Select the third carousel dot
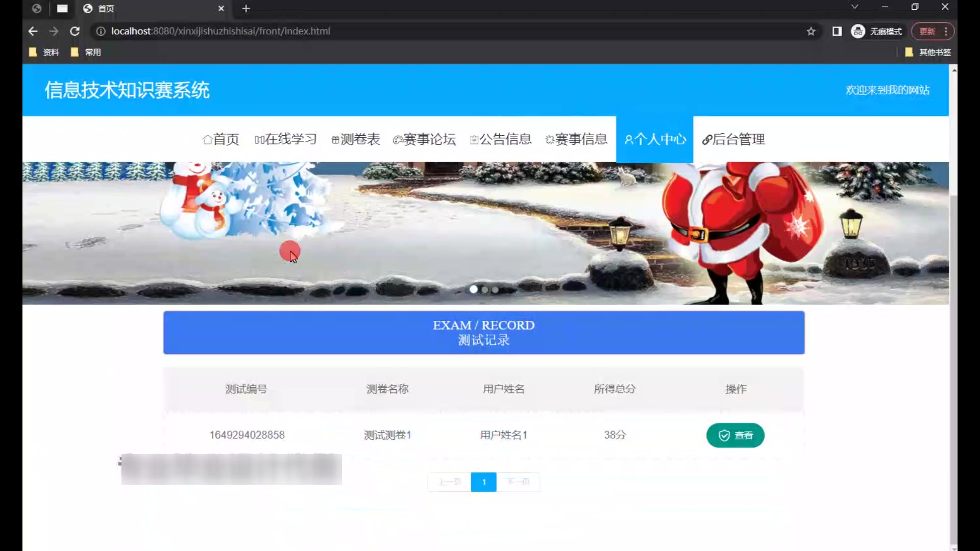The width and height of the screenshot is (980, 551). 495,290
